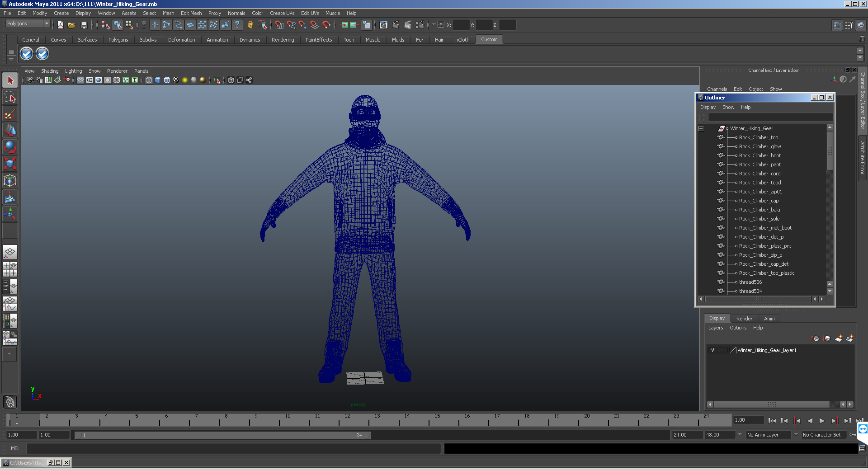Click the question mark help icon

(237, 25)
